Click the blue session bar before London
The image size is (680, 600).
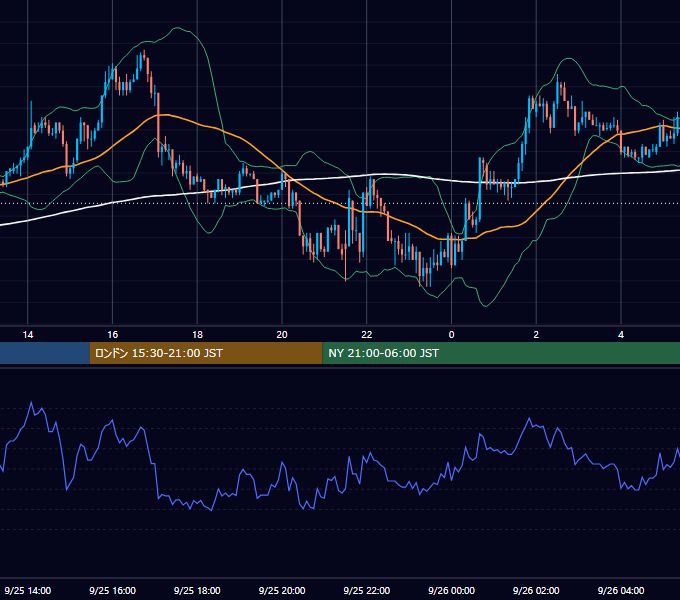[x=45, y=353]
